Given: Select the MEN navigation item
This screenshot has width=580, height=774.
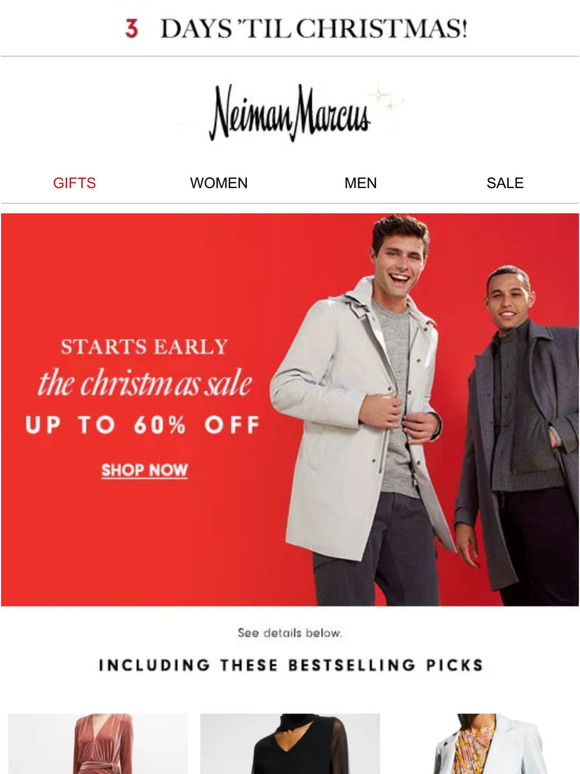Looking at the screenshot, I should [x=360, y=183].
